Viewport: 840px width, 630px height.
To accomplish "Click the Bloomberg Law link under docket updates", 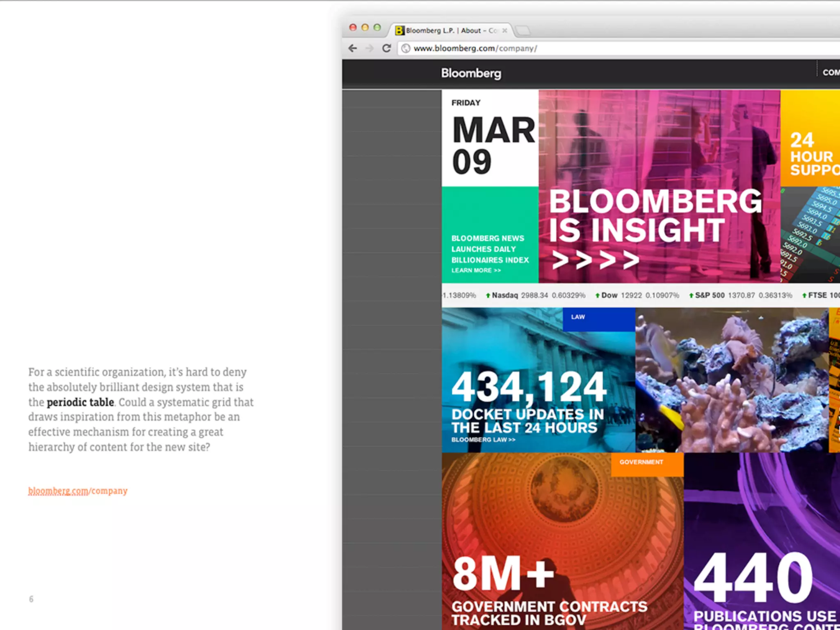I will pyautogui.click(x=483, y=440).
